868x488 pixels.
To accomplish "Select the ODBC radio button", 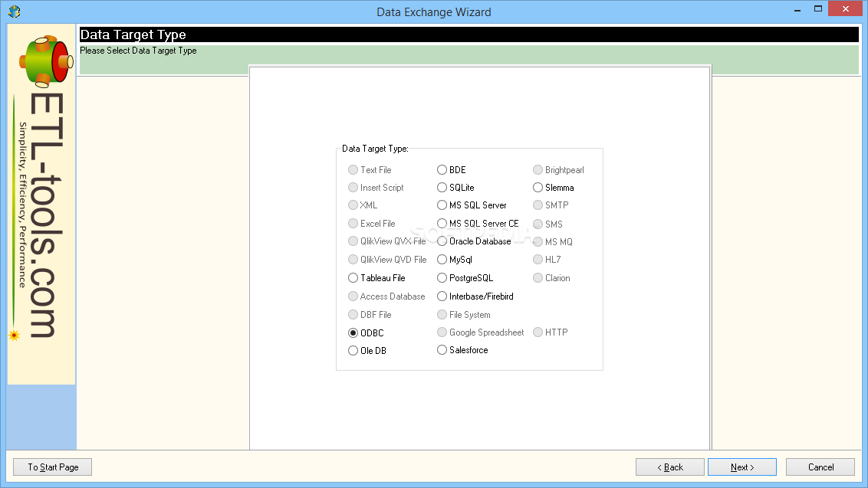I will pos(365,333).
